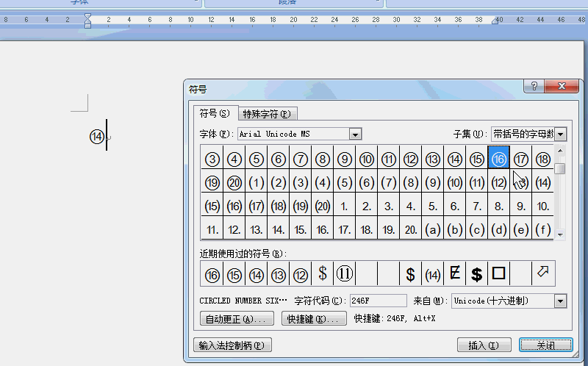
Task: Click 输入法控制柄 button
Action: coord(232,345)
